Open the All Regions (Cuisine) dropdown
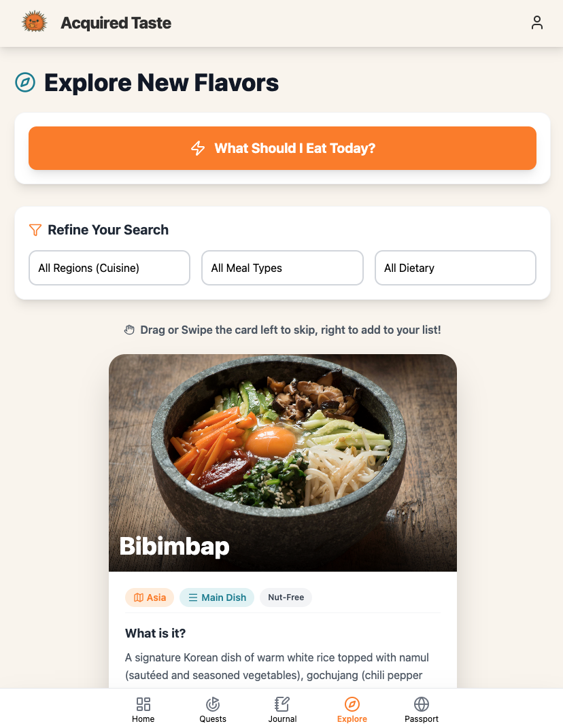The height and width of the screenshot is (728, 563). [109, 268]
